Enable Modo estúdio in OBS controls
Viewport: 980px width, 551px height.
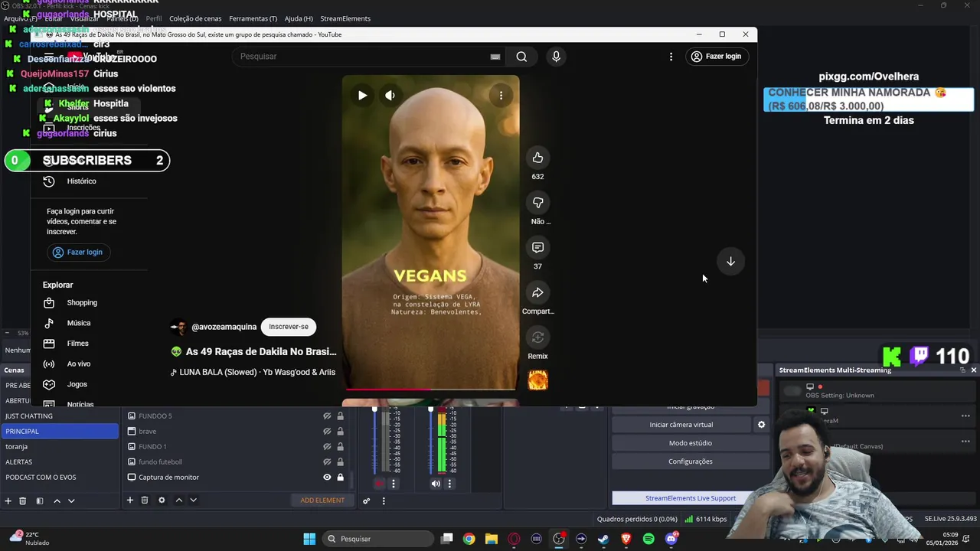(x=691, y=443)
